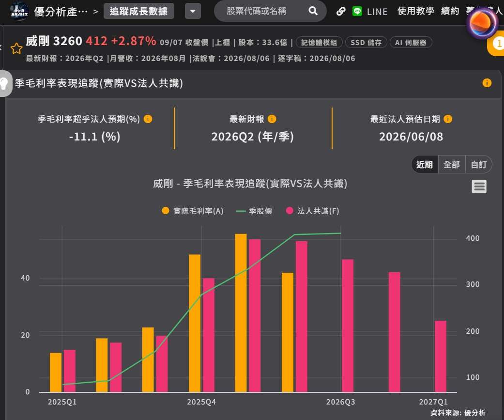This screenshot has height=420, width=504.
Task: Click the orange orb assistant icon
Action: [x=482, y=23]
